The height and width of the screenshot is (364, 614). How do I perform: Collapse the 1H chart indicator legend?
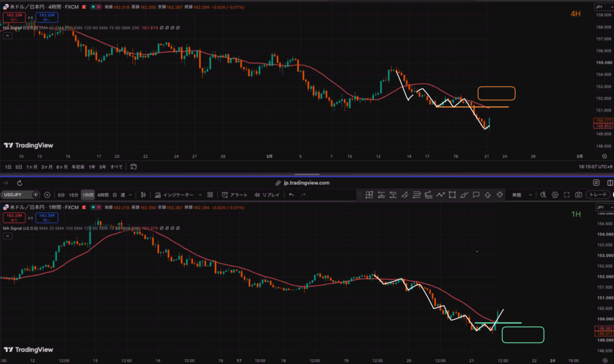[x=7, y=236]
